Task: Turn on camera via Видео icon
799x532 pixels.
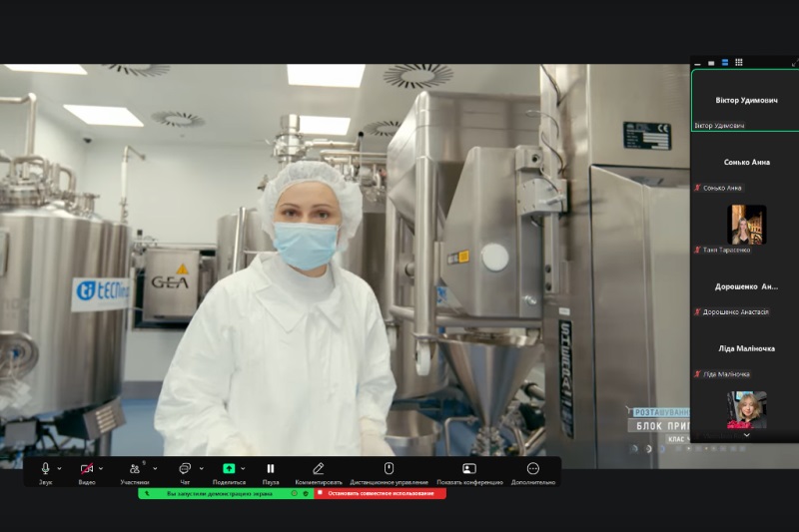Action: 87,469
